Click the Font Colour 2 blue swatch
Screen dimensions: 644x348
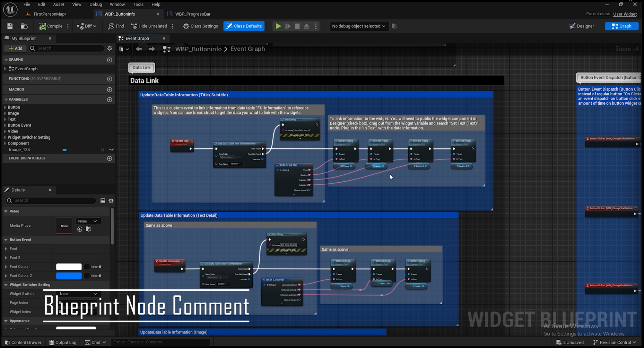point(69,276)
